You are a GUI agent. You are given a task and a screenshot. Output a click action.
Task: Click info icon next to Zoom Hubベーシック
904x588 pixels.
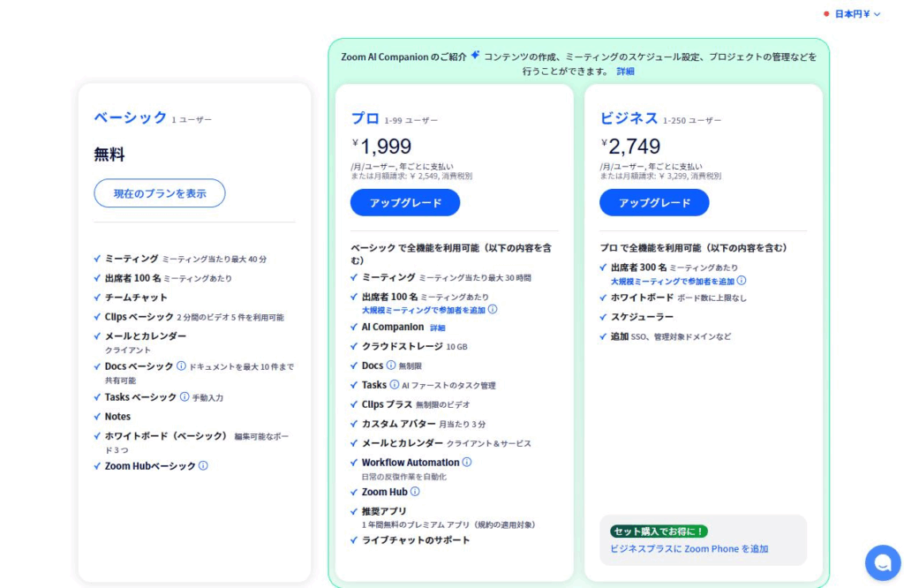203,466
